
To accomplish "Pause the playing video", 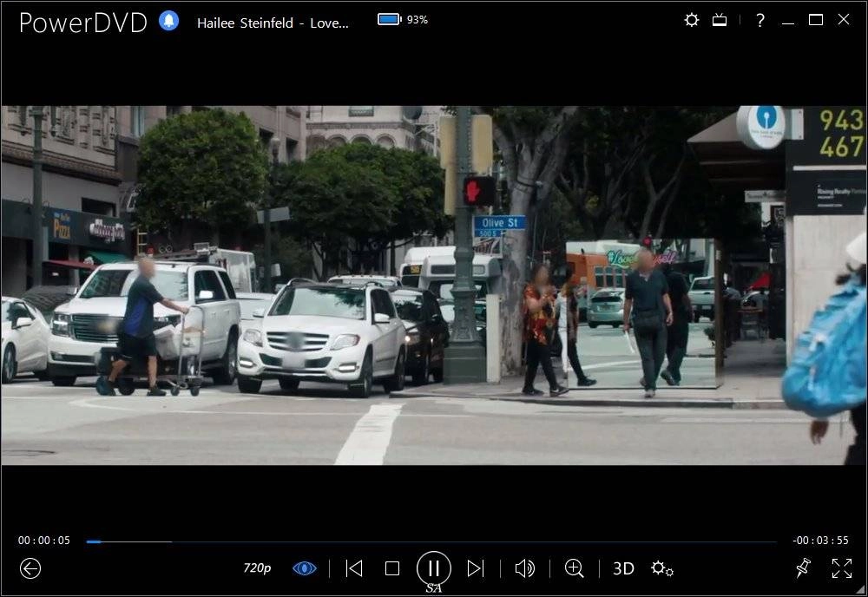I will (433, 568).
